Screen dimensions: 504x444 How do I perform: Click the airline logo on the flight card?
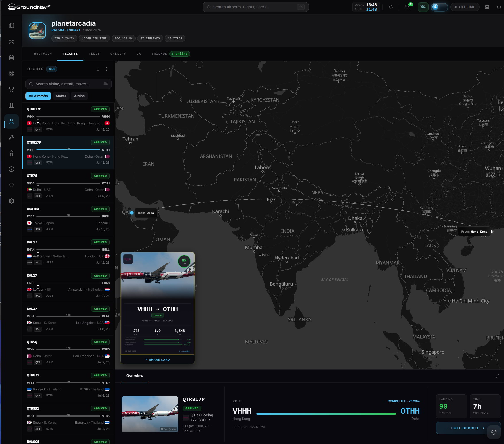128,259
